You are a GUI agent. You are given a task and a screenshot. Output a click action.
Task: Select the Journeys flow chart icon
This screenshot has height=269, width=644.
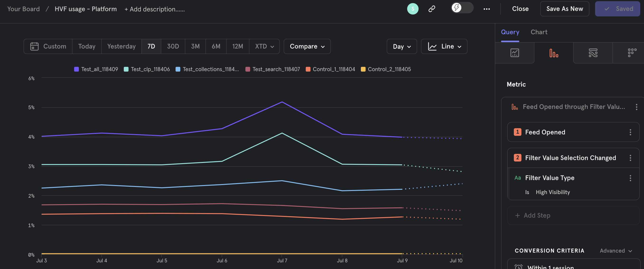coord(593,53)
